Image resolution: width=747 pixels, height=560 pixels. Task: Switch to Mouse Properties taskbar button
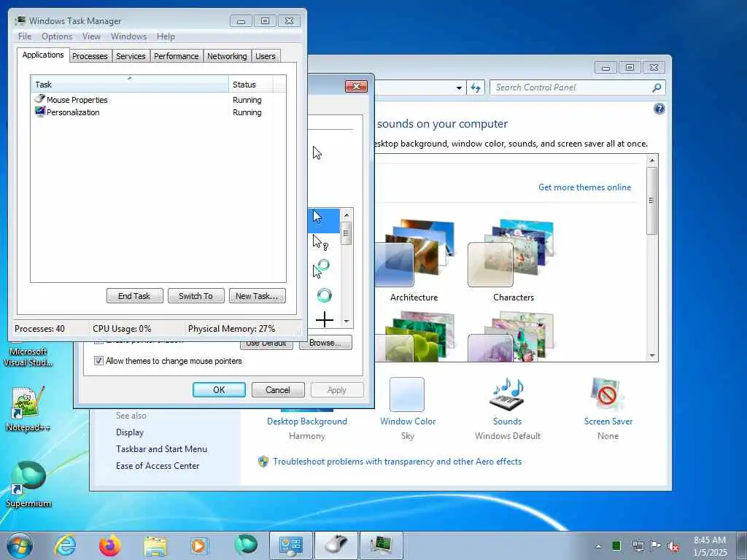coord(336,545)
